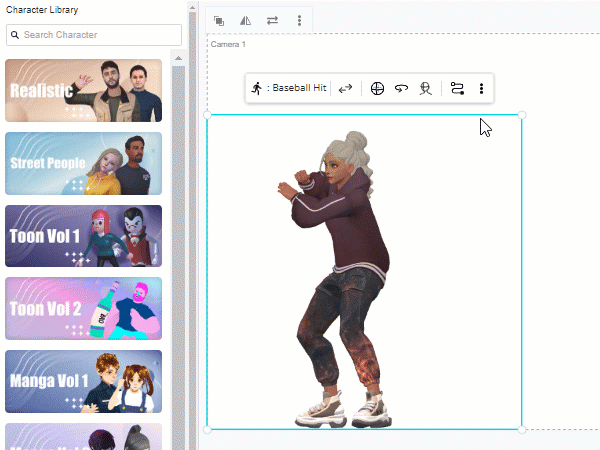Open the Baseball Hit action selector
The image size is (600, 450).
[x=297, y=88]
